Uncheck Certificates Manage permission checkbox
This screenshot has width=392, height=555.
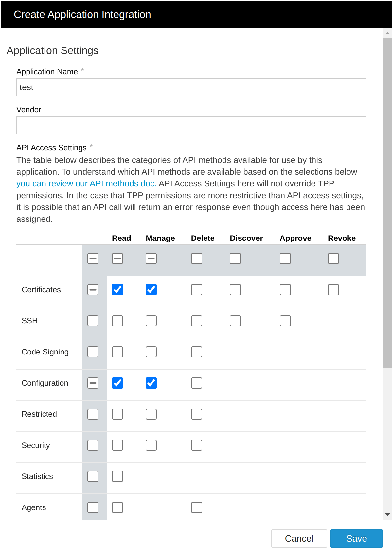tap(151, 290)
